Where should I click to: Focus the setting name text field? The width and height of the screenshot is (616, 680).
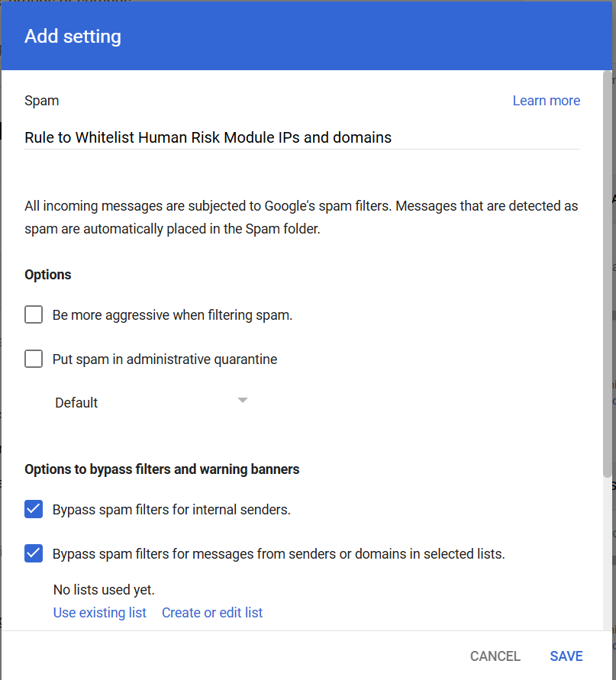302,137
